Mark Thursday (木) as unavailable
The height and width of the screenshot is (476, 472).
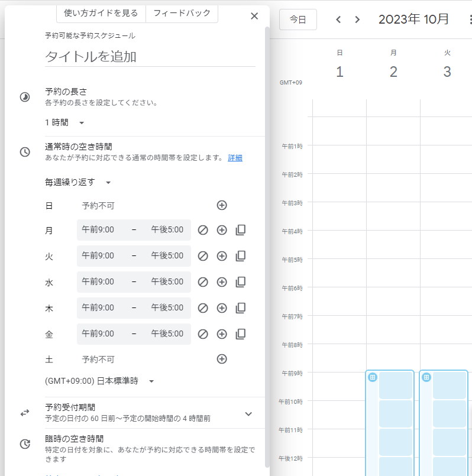[203, 308]
